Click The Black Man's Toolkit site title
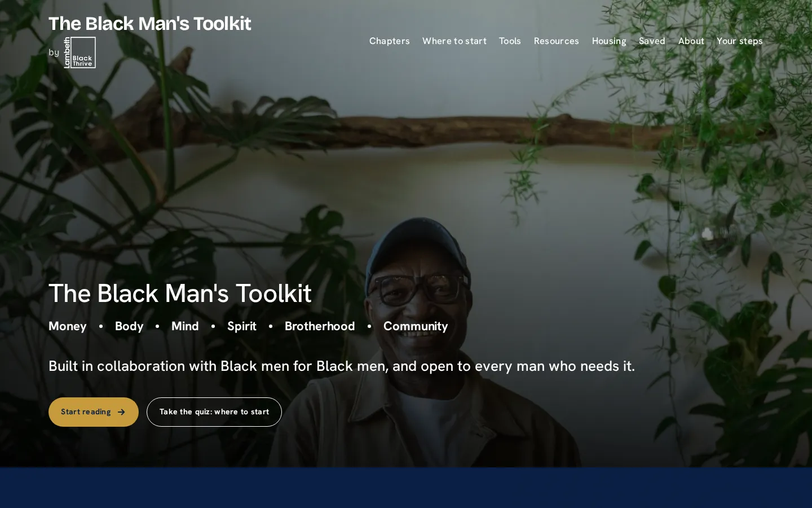Image resolution: width=812 pixels, height=508 pixels. pos(150,24)
